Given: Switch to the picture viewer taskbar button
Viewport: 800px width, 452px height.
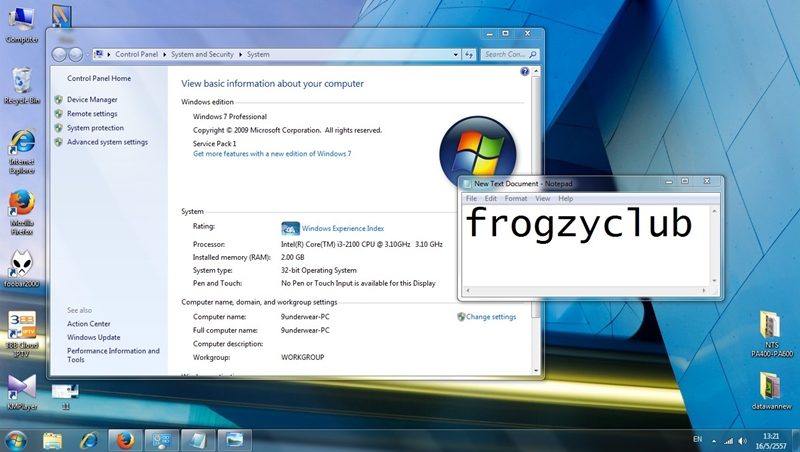Looking at the screenshot, I should pyautogui.click(x=235, y=440).
